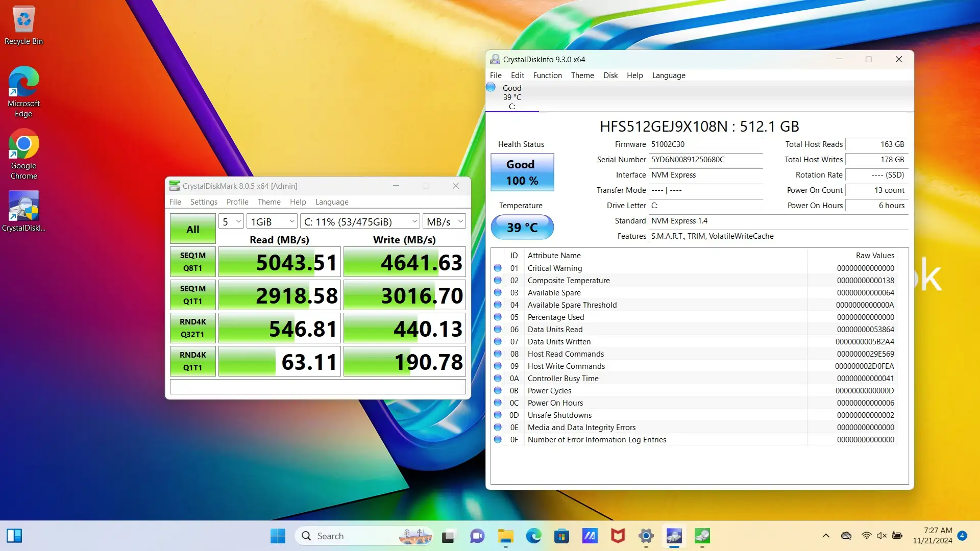
Task: Open the McAfee shield taskbar icon
Action: pyautogui.click(x=618, y=536)
